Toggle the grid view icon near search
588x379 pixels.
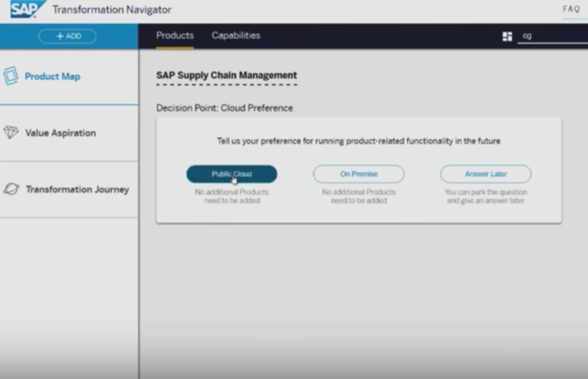[507, 36]
